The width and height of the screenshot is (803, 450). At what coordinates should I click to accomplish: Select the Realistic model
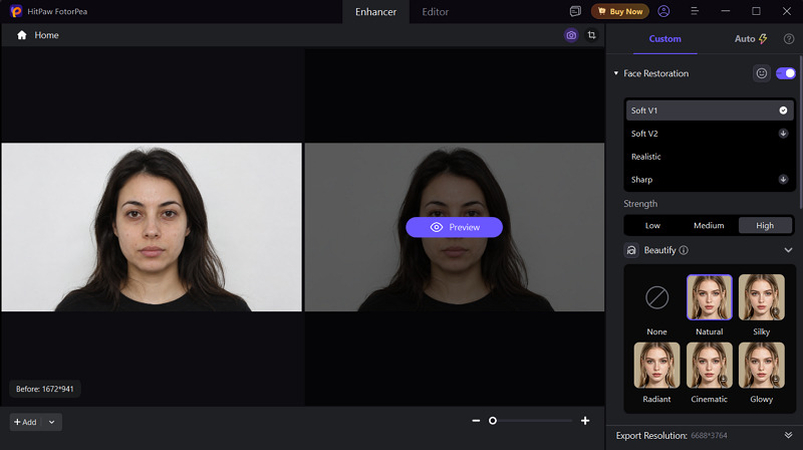[709, 157]
